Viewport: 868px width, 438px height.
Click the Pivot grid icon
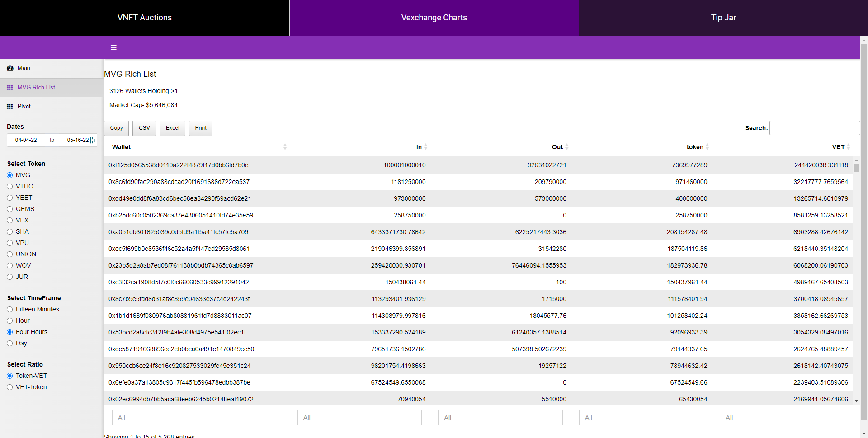(x=10, y=107)
